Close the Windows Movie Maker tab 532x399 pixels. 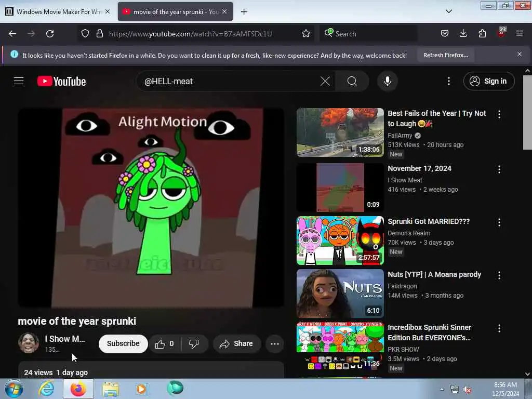tap(108, 11)
